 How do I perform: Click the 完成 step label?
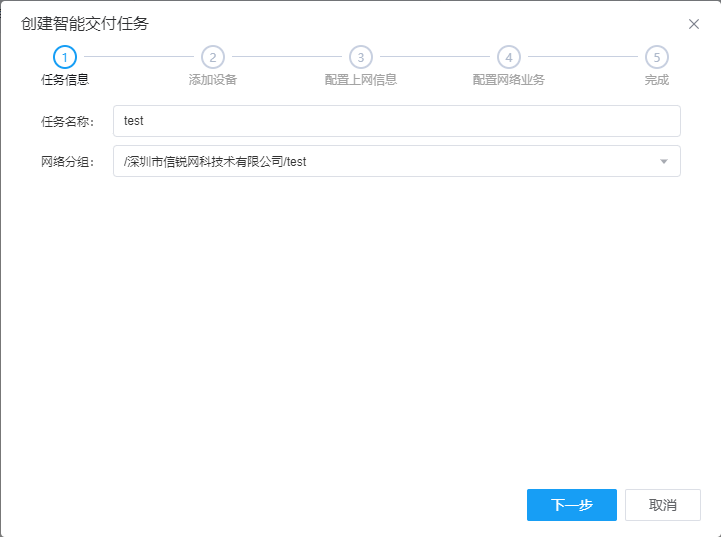click(x=657, y=80)
